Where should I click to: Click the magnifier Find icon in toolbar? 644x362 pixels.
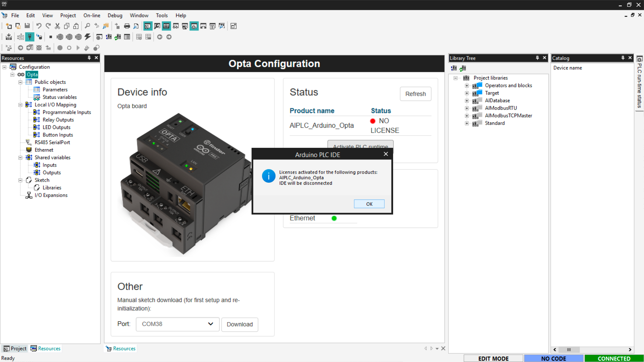[87, 26]
